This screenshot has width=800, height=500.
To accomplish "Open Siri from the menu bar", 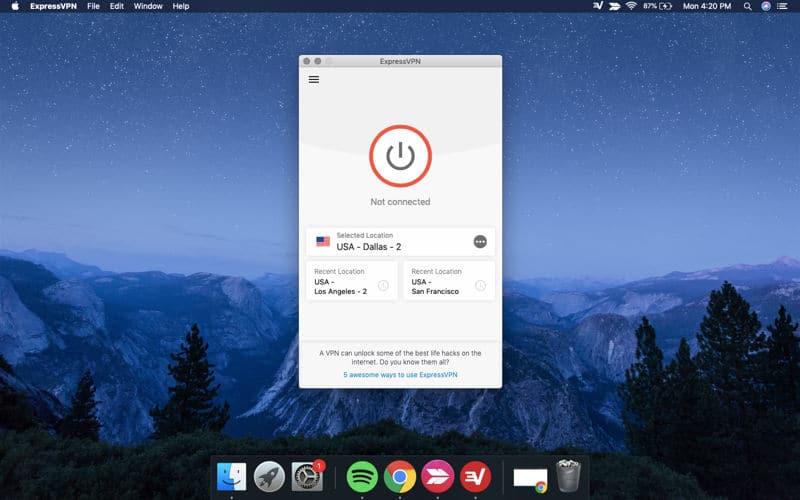I will pyautogui.click(x=766, y=6).
